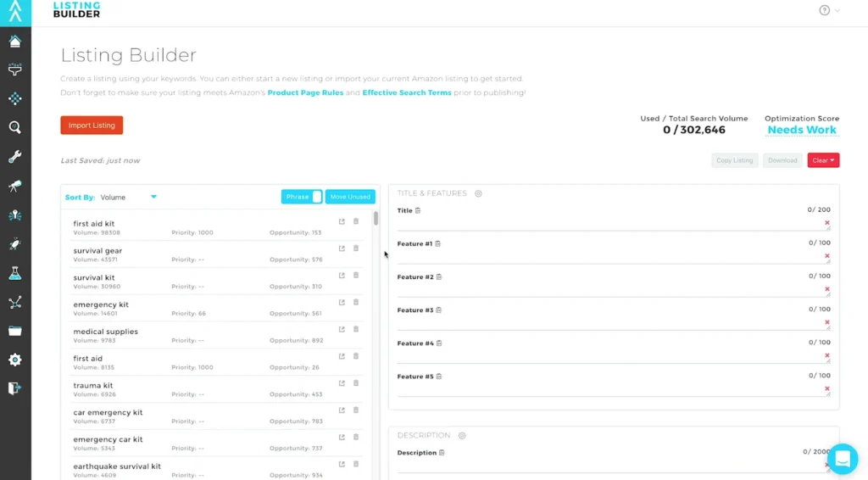
Task: Open 'trauma kit' keyword external link
Action: pos(342,383)
